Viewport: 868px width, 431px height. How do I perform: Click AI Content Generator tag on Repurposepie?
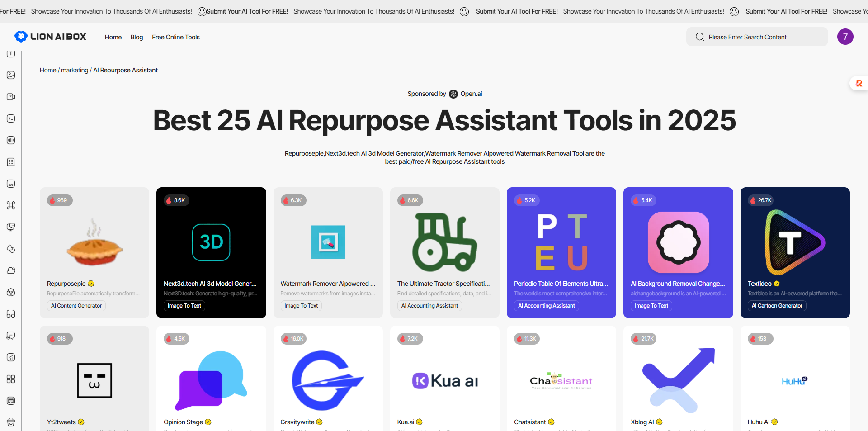[x=76, y=306]
